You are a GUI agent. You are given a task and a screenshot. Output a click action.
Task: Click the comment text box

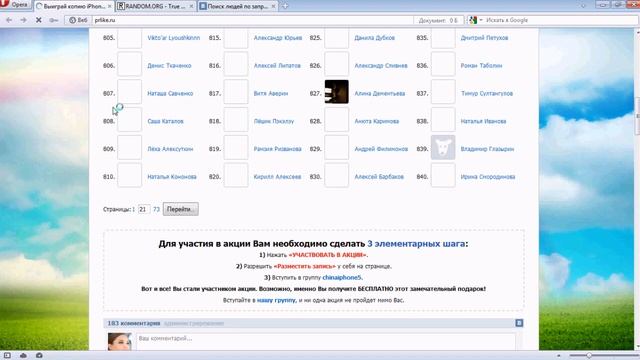pos(326,341)
